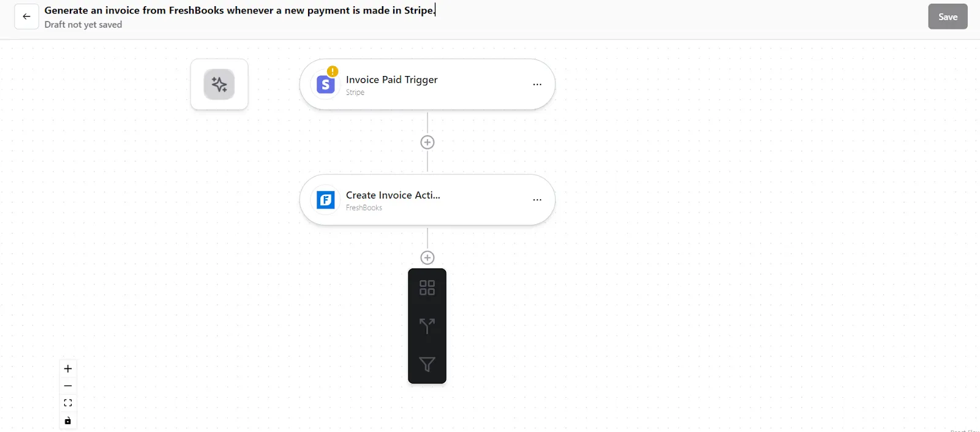The image size is (980, 432).
Task: Open the AI sparkle assistant button
Action: pos(219,85)
